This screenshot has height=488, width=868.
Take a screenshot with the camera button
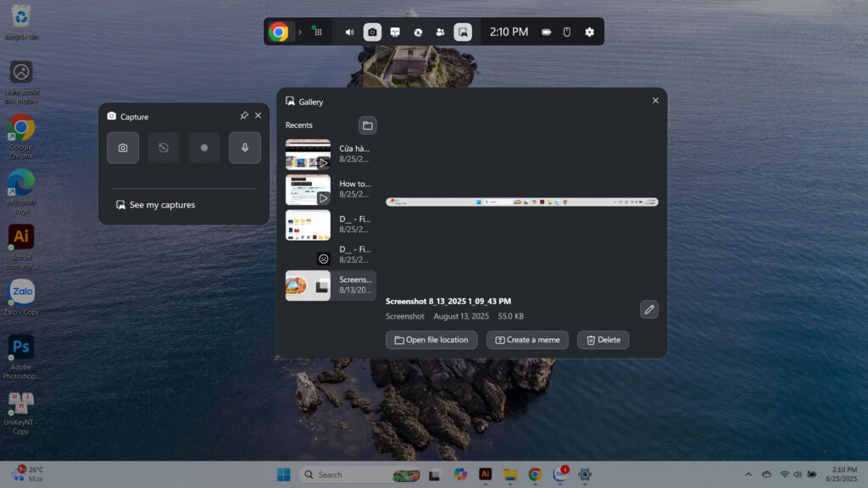tap(123, 147)
